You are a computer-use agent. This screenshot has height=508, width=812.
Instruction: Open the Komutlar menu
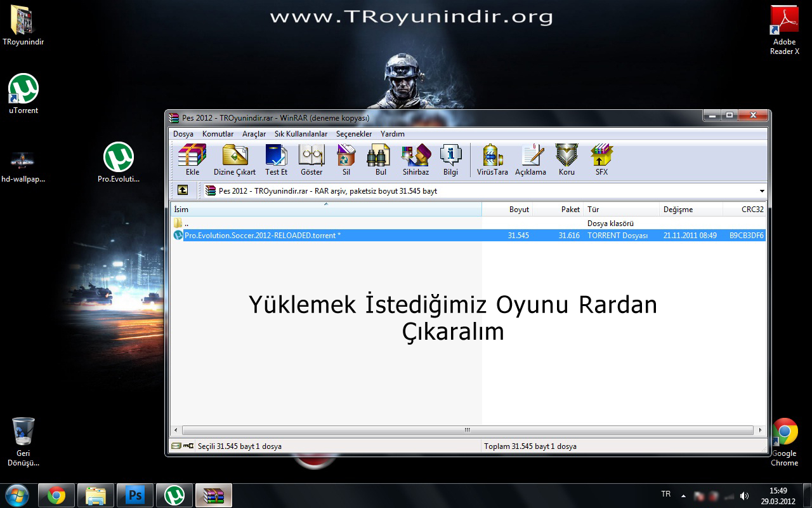218,134
